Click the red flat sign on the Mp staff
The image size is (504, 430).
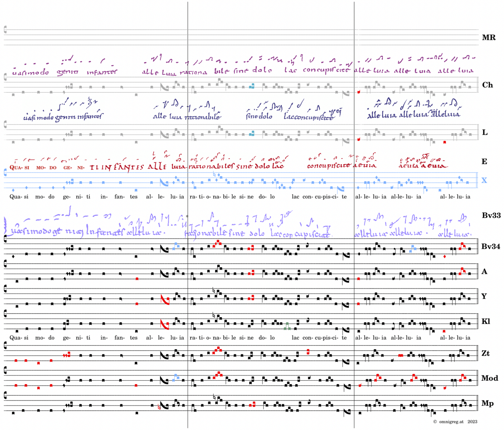coord(159,407)
